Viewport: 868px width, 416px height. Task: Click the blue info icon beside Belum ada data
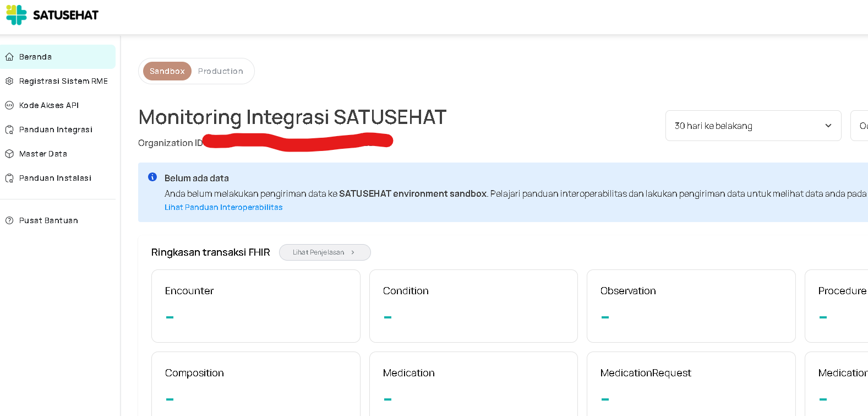point(152,177)
